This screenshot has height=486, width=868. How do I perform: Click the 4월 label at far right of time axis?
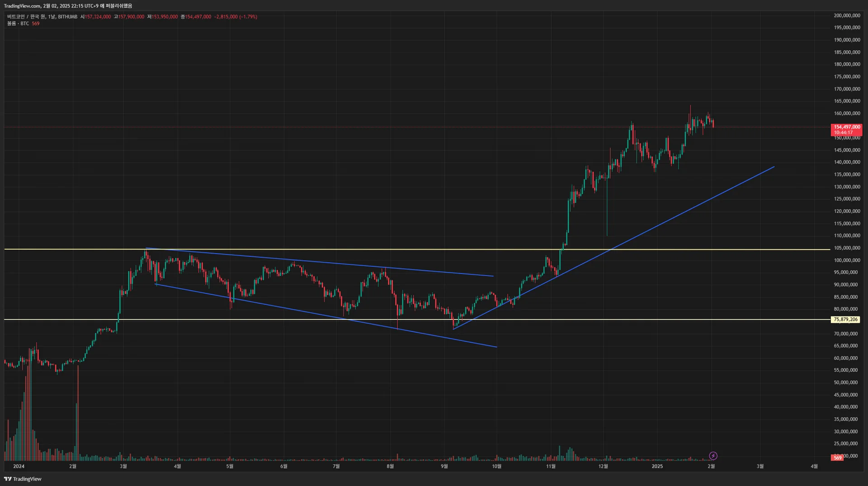(x=814, y=466)
